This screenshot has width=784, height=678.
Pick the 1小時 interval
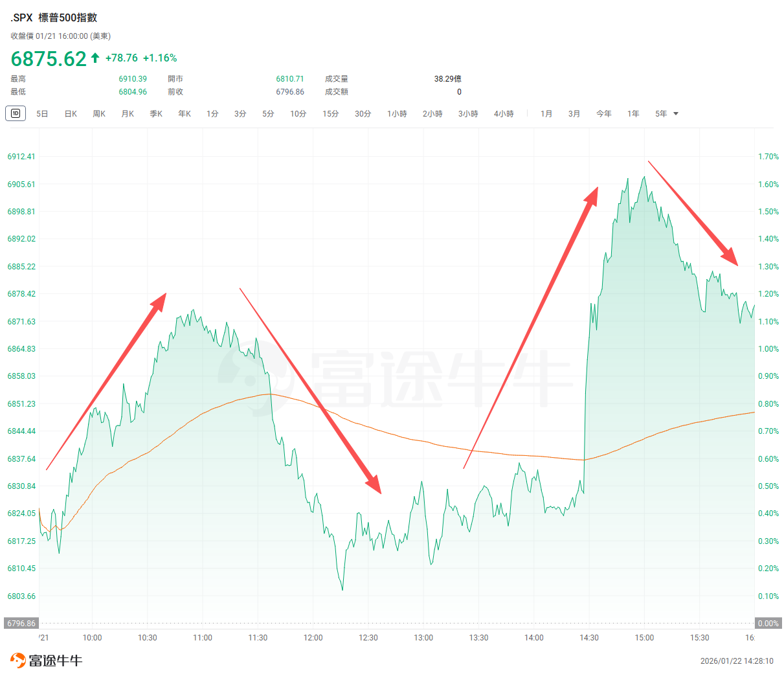[x=397, y=113]
